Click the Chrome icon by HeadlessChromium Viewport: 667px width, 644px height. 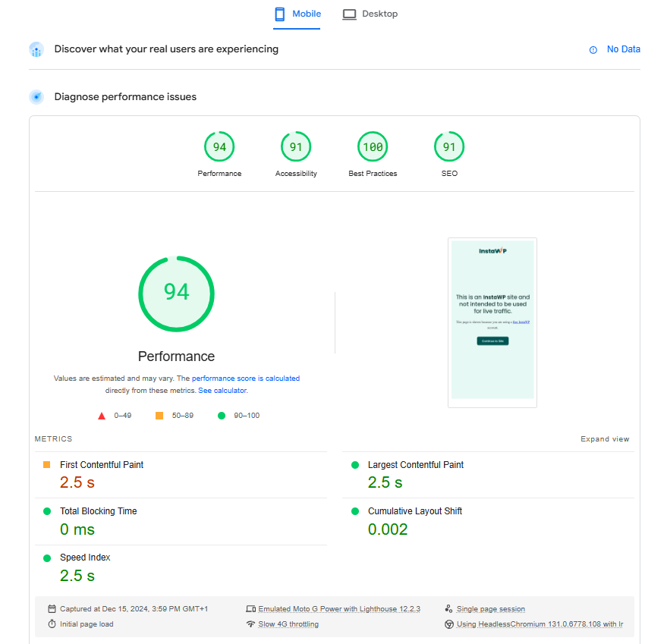(x=448, y=624)
